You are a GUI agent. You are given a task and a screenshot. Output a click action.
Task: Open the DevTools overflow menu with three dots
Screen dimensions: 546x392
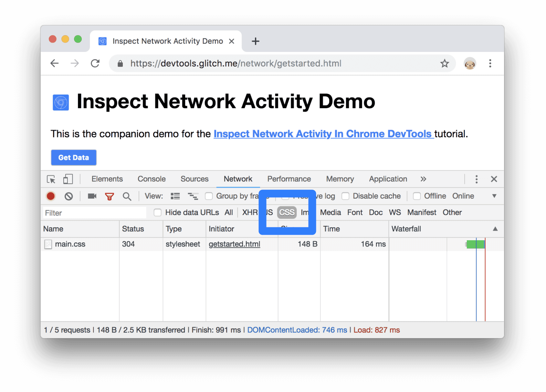click(x=476, y=179)
